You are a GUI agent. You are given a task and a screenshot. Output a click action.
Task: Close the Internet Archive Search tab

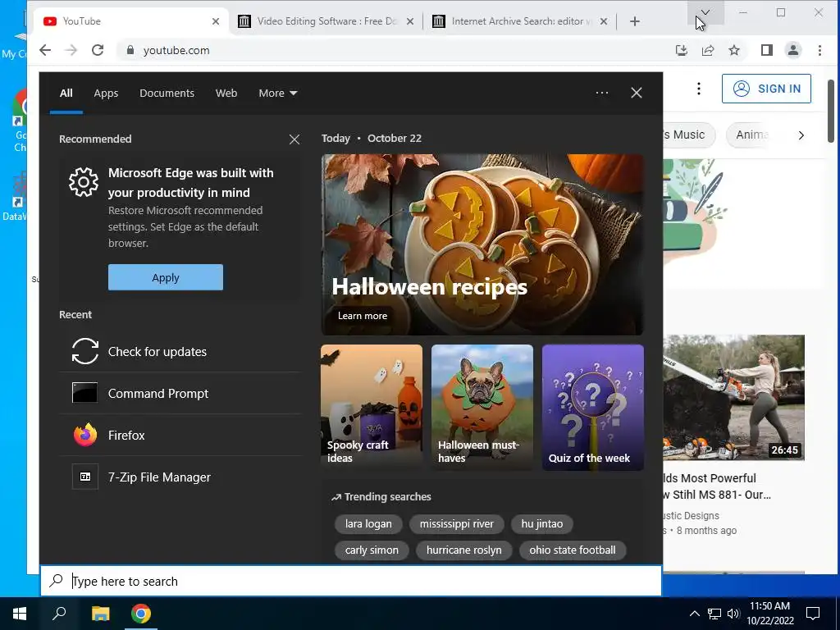pyautogui.click(x=604, y=21)
